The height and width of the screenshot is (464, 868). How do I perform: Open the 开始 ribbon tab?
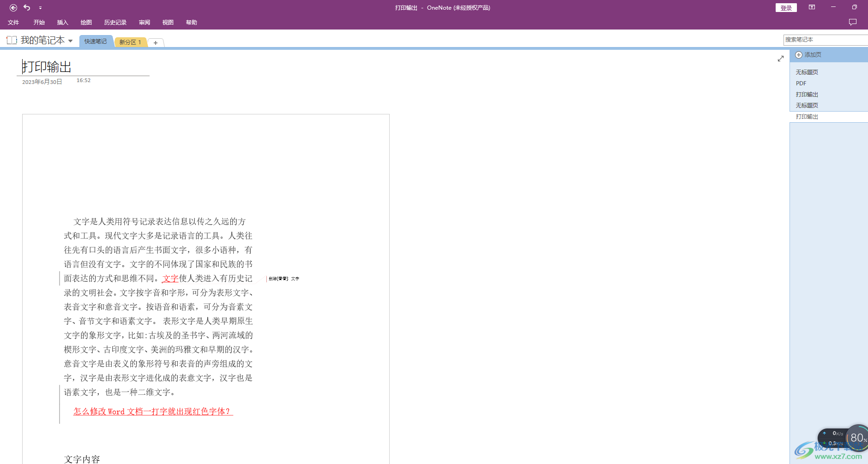point(39,22)
